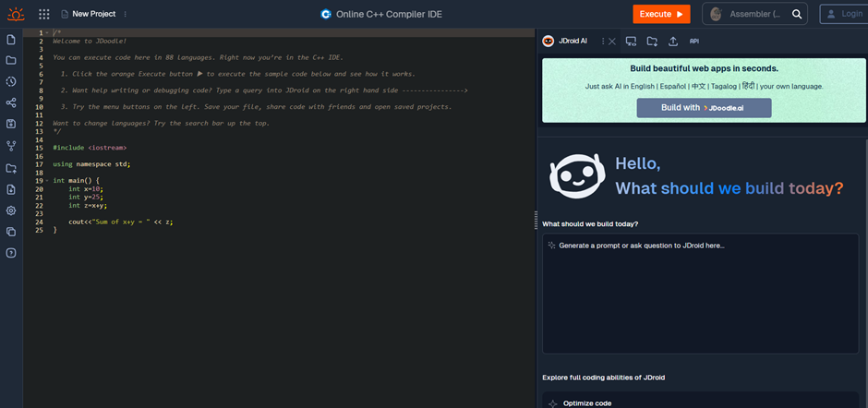This screenshot has width=868, height=408.
Task: Click the 'Build beautiful web apps in seconds.' banner heading
Action: click(705, 68)
